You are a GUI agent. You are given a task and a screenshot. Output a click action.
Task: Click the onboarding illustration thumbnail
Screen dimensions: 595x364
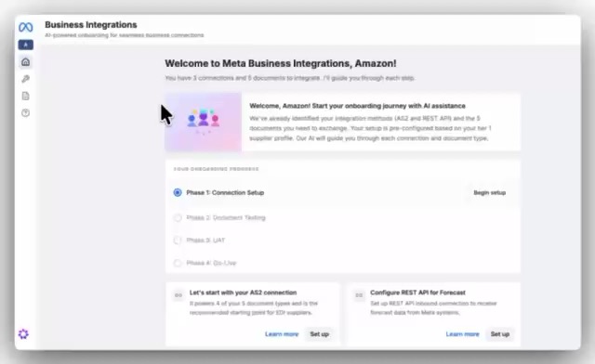[203, 122]
